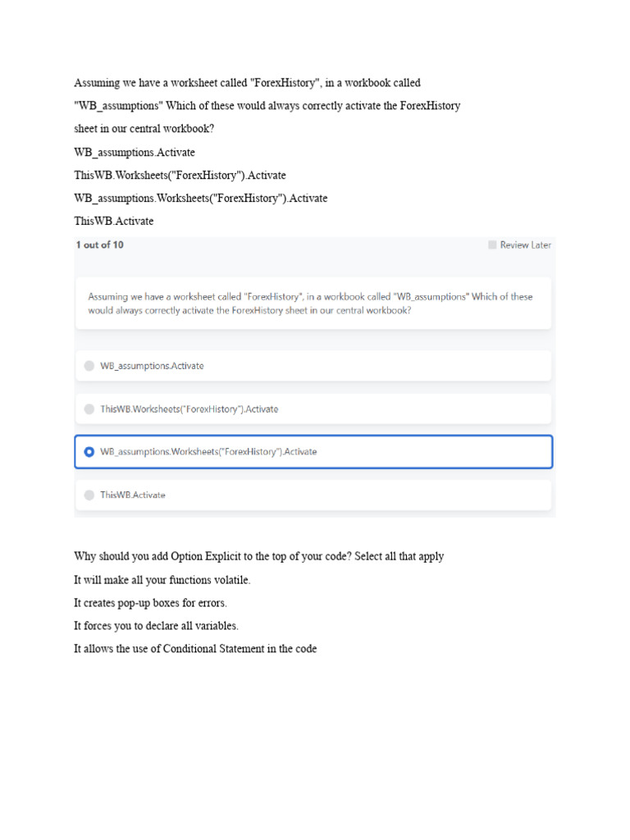Click the "Why should you add Option Explicit" question
This screenshot has height=840, width=630.
pyautogui.click(x=258, y=556)
